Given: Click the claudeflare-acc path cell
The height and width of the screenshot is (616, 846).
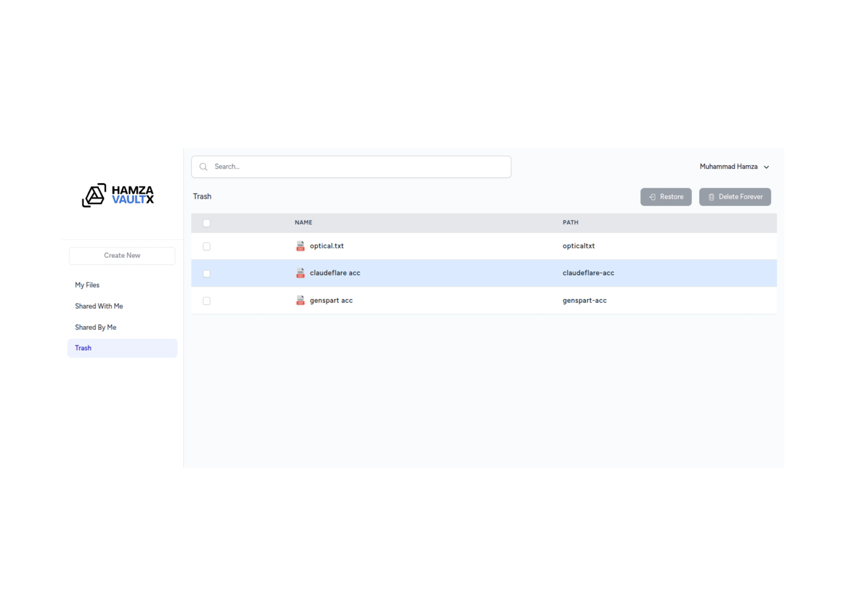Looking at the screenshot, I should [588, 273].
